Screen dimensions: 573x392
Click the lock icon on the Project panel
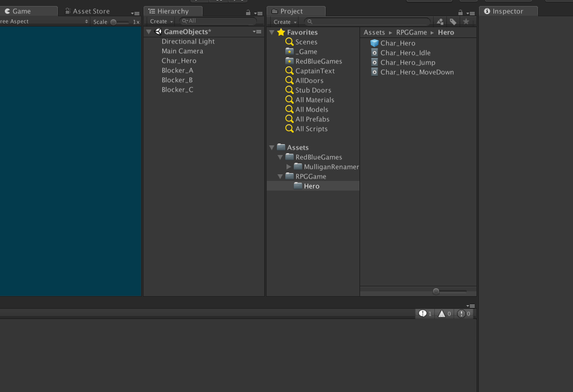tap(460, 11)
